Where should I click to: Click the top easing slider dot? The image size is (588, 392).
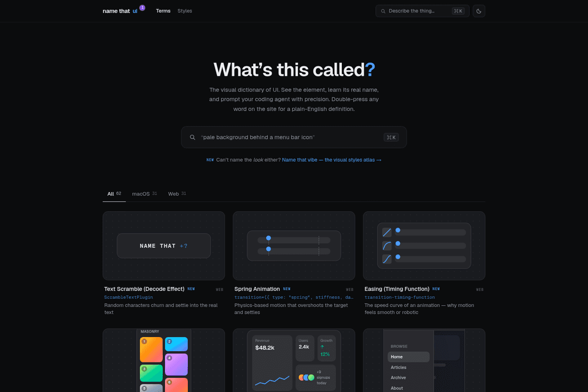click(x=398, y=230)
